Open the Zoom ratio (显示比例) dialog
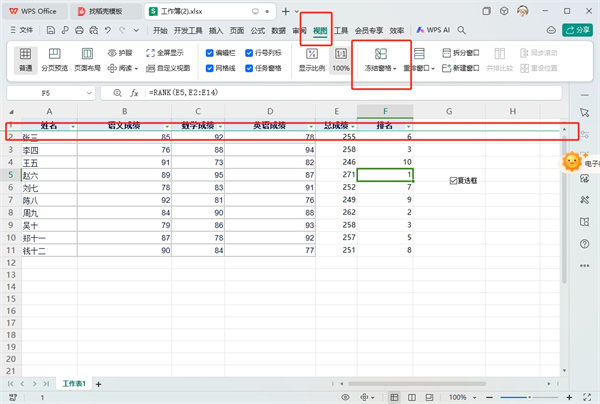600x404 pixels. coord(312,60)
